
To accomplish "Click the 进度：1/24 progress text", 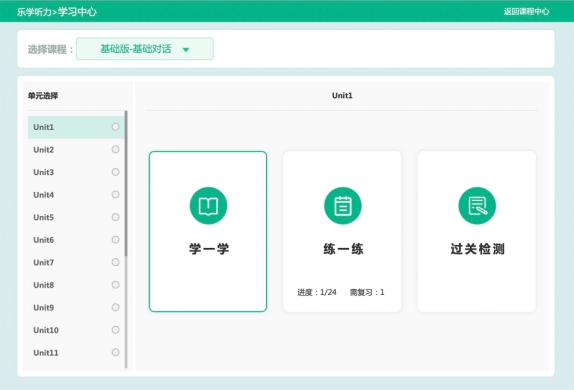I will click(317, 292).
